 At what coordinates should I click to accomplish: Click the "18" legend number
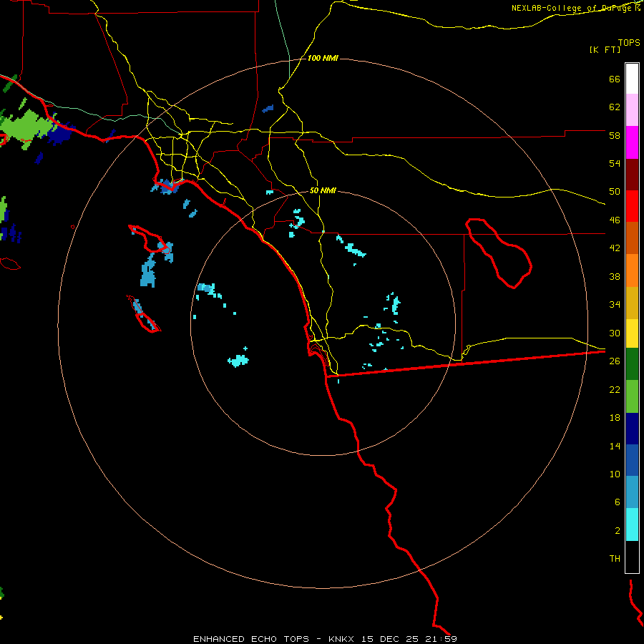tap(615, 418)
